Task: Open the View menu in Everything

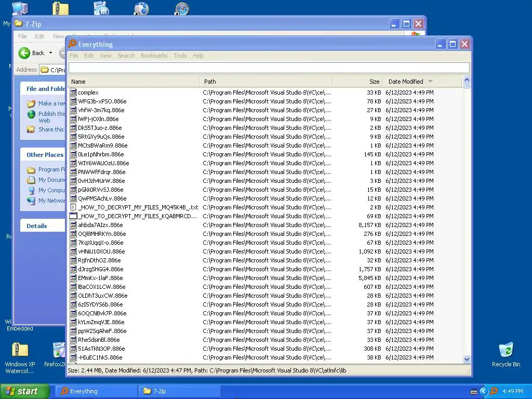Action: [x=105, y=56]
